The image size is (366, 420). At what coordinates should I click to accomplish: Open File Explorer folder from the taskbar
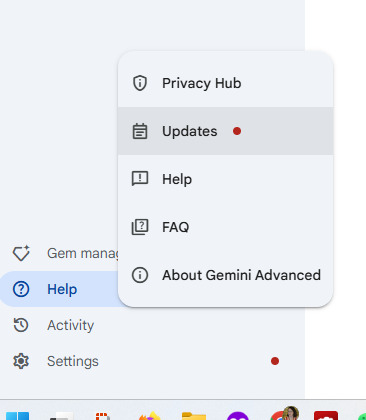pyautogui.click(x=194, y=416)
